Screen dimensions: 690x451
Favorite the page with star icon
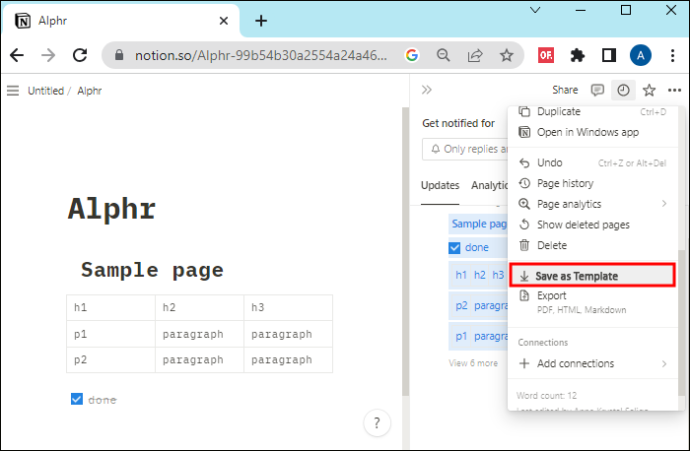point(649,90)
